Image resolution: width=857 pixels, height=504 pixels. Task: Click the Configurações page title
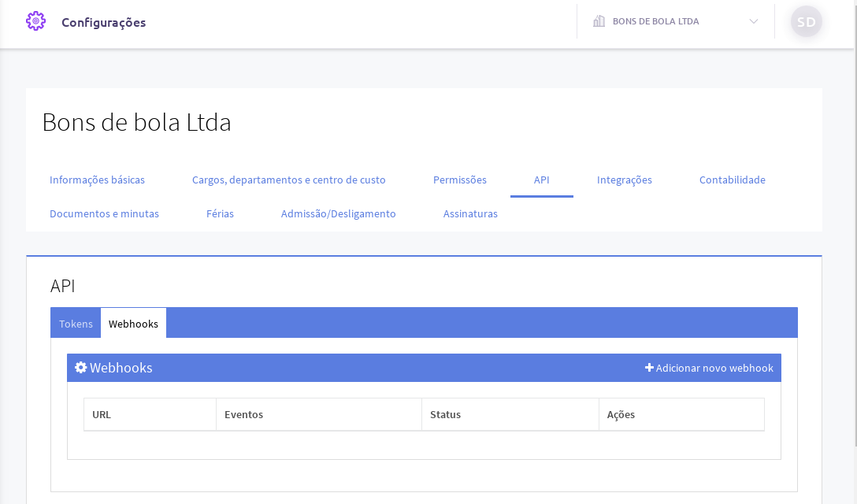[104, 22]
